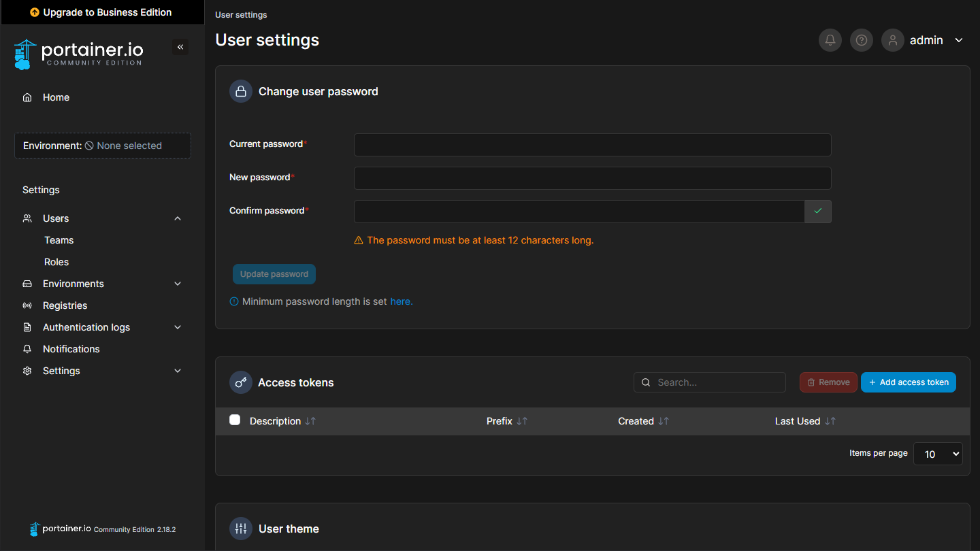980x551 pixels.
Task: Go to Teams in the sidebar
Action: 59,240
